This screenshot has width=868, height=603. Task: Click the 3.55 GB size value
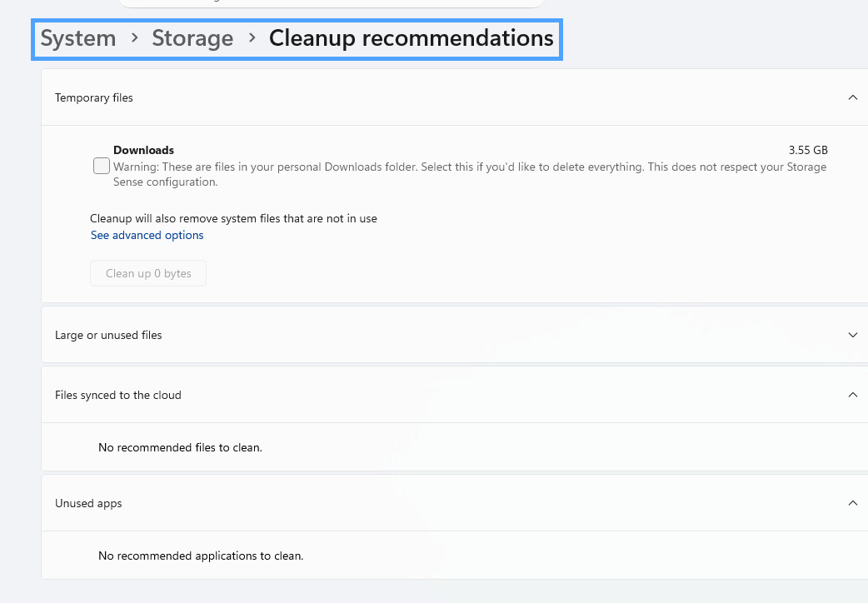[808, 150]
